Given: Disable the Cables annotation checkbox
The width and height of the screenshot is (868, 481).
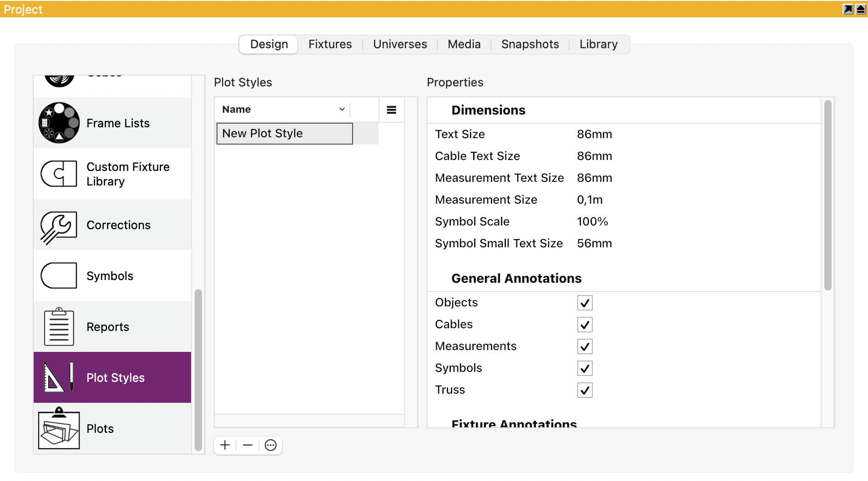Looking at the screenshot, I should pyautogui.click(x=585, y=325).
